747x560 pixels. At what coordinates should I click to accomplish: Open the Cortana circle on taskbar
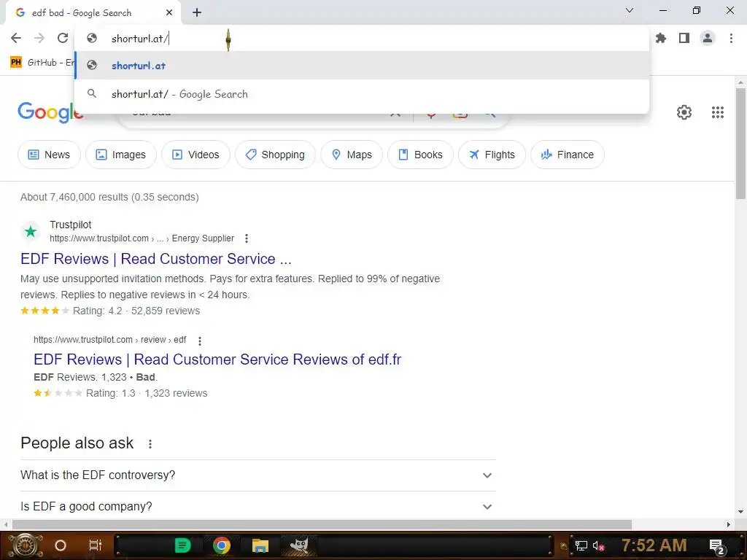pyautogui.click(x=61, y=545)
